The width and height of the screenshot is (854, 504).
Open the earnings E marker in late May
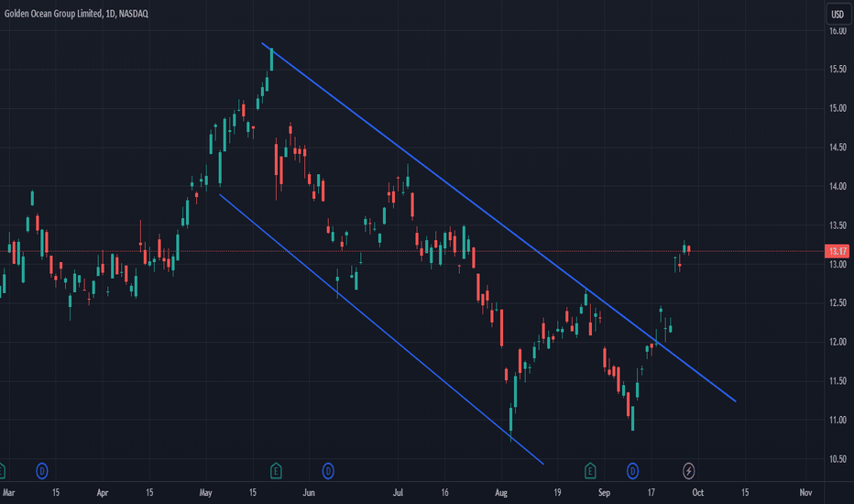point(276,471)
